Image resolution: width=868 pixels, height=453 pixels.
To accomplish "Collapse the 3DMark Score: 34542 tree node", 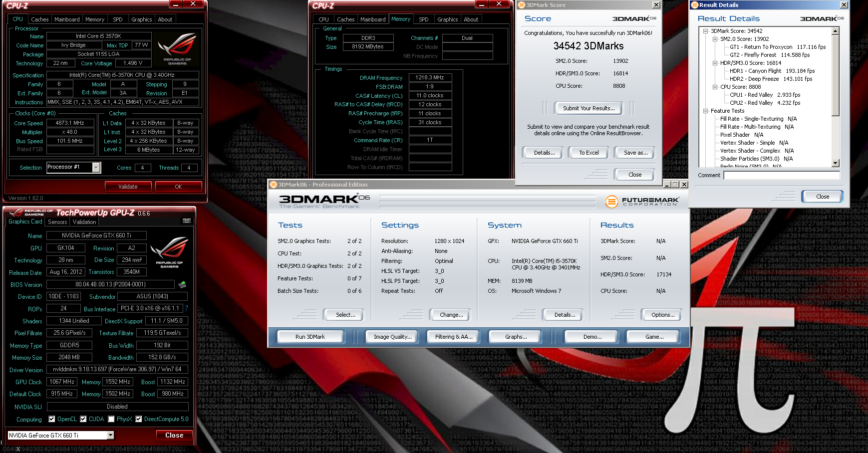I will (x=706, y=31).
